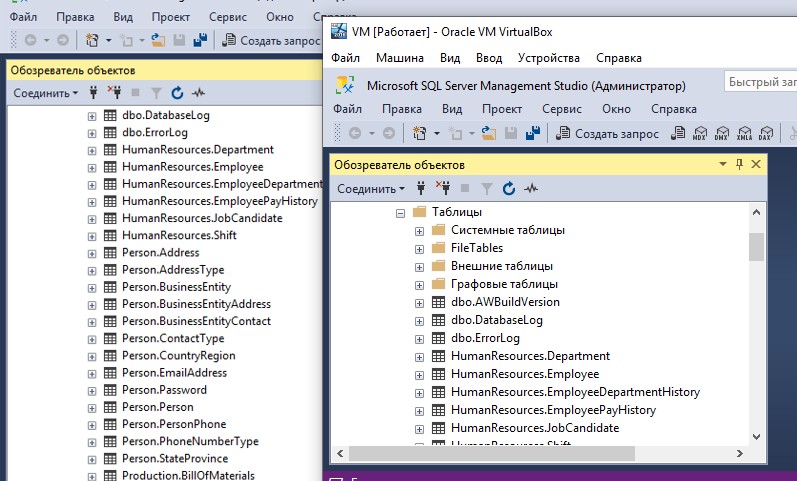Image resolution: width=797 pixels, height=481 pixels.
Task: Select dbo.ErrorLog in VM tree
Action: (x=485, y=338)
